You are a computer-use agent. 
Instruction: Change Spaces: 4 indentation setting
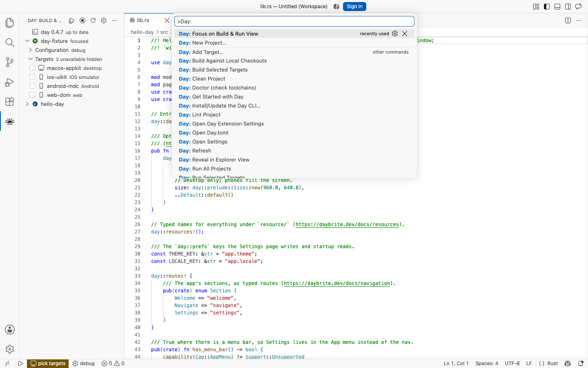(487, 364)
